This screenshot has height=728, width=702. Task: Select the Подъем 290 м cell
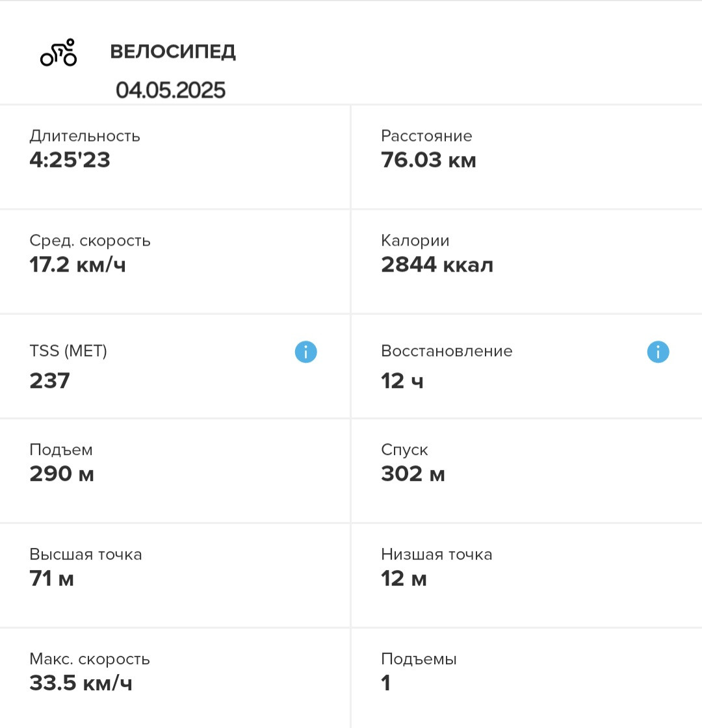175,471
